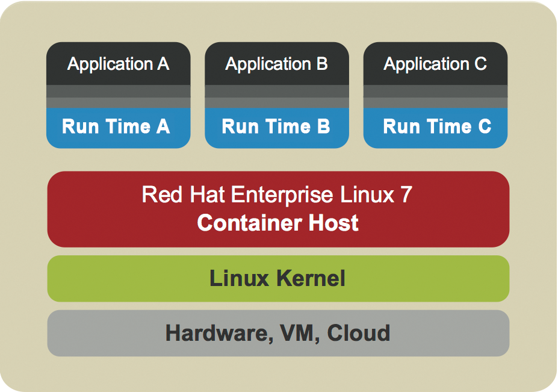Click the gray strip under Application A
This screenshot has height=392, width=558.
point(118,96)
